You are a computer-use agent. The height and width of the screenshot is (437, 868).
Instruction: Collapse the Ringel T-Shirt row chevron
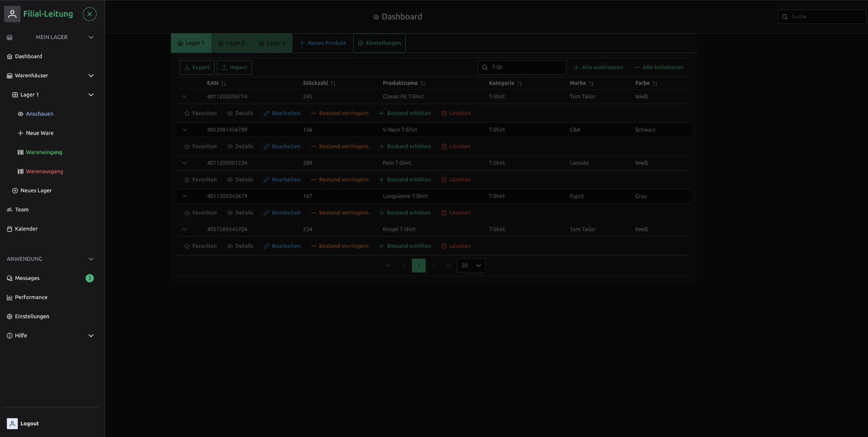(184, 230)
